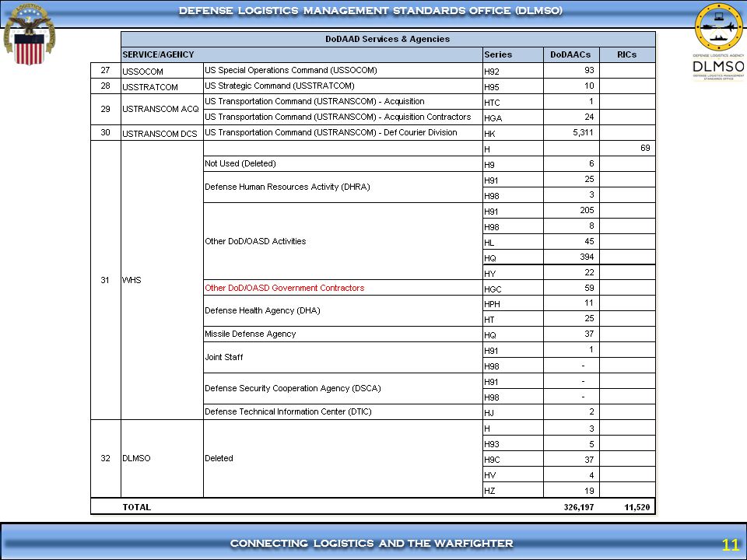
Task: Click the RICs column header
Action: (626, 54)
